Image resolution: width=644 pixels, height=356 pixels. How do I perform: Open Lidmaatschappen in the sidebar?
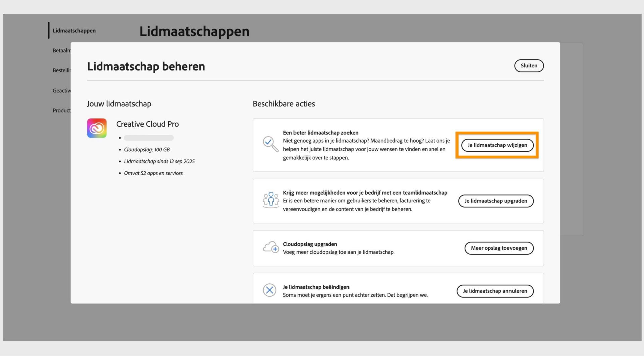[x=74, y=31]
